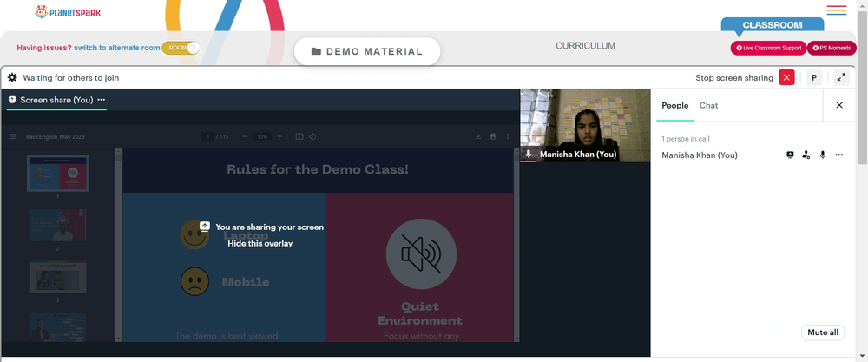Click the sad face Mobile icon
Screen dimensions: 868x362
tap(194, 281)
